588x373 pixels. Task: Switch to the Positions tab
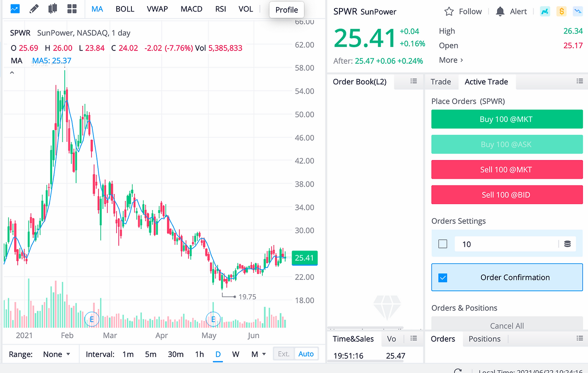pyautogui.click(x=485, y=339)
